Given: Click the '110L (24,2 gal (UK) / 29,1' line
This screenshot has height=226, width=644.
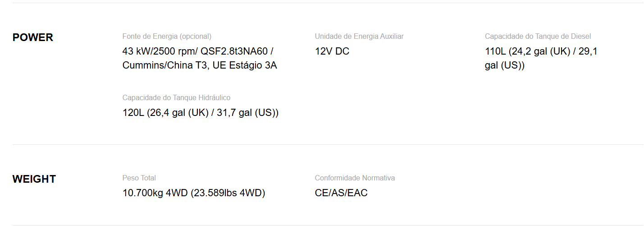Looking at the screenshot, I should [541, 51].
